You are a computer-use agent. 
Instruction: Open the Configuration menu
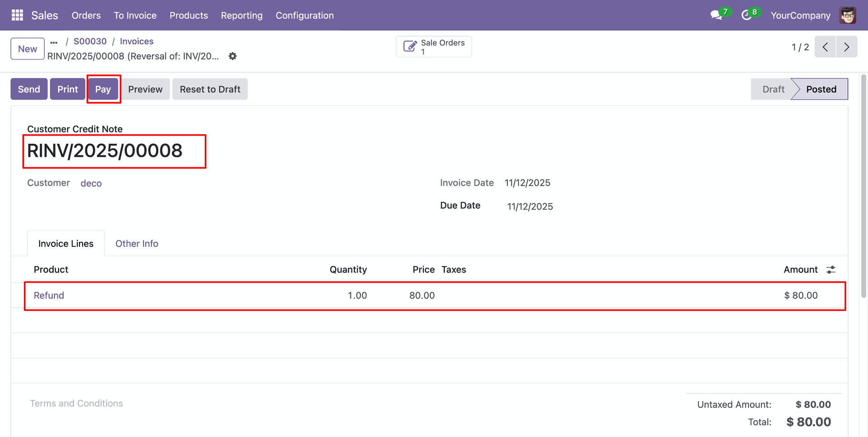(x=304, y=15)
